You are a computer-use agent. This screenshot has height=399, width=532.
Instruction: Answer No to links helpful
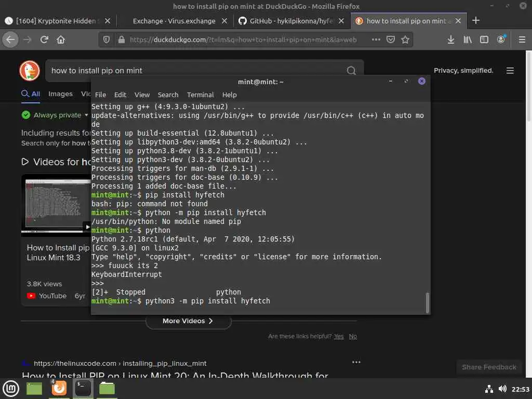click(x=353, y=336)
